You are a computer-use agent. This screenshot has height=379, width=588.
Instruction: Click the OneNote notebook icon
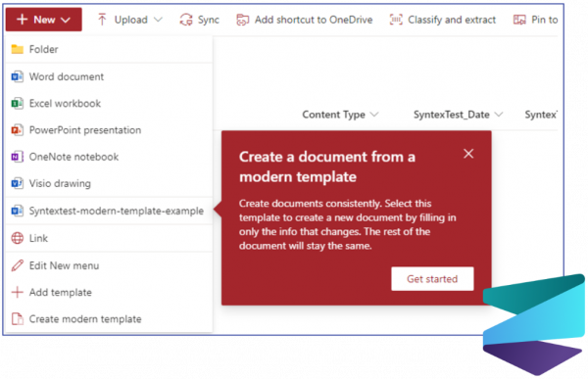18,157
